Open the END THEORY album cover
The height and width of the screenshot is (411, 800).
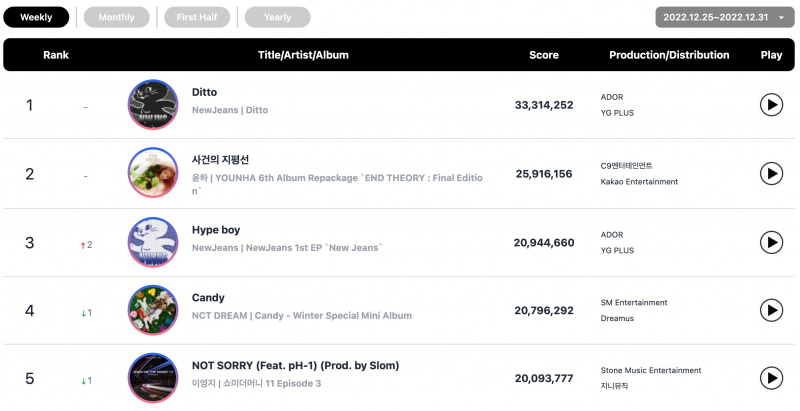[153, 173]
